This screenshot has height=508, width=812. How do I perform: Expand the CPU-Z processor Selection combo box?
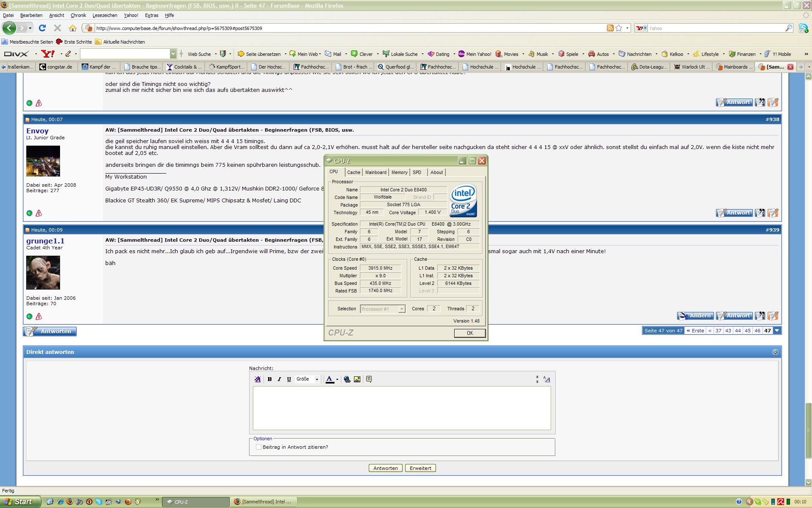(x=401, y=309)
